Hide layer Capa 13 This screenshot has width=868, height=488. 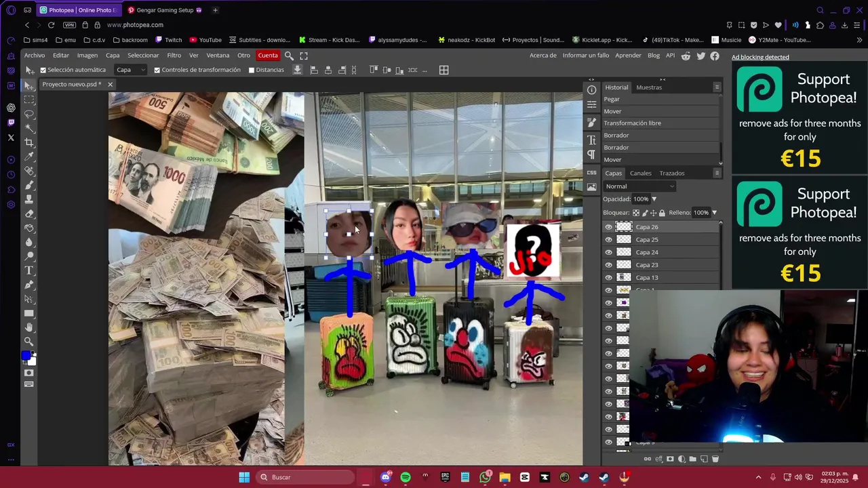point(608,277)
